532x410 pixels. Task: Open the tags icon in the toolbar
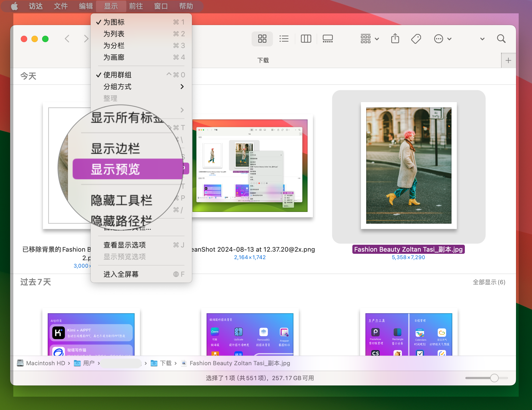[x=416, y=39]
